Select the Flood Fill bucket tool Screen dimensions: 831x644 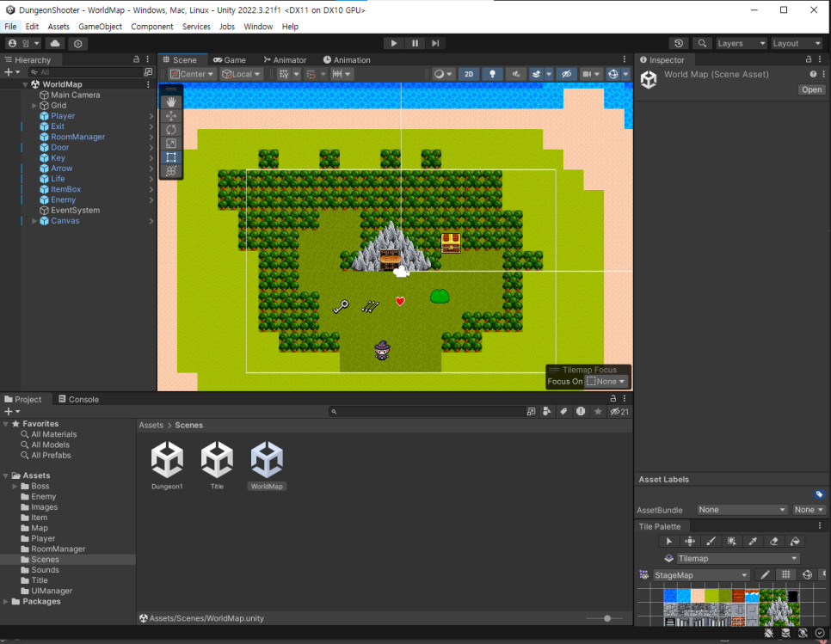795,542
